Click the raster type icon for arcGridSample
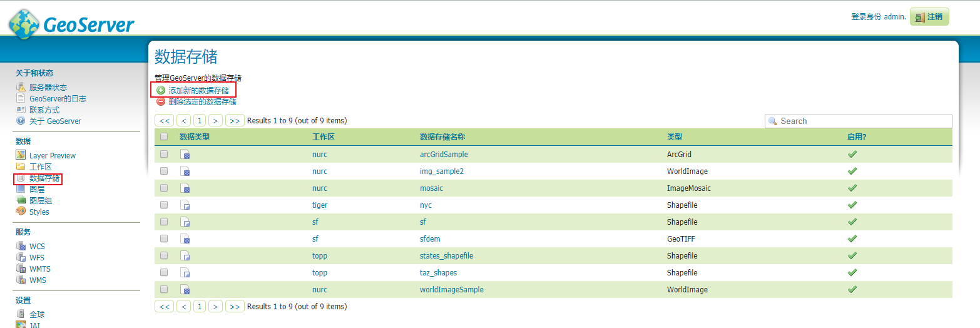This screenshot has width=980, height=328. pyautogui.click(x=185, y=154)
